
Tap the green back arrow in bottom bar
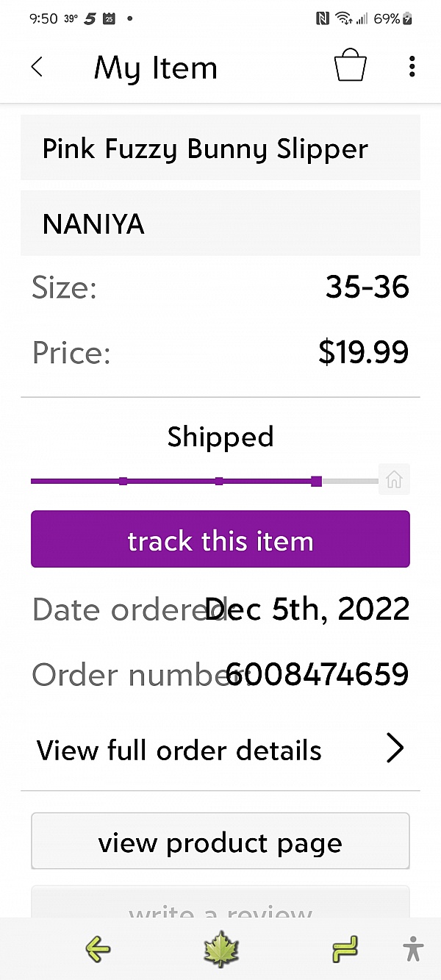(x=98, y=949)
